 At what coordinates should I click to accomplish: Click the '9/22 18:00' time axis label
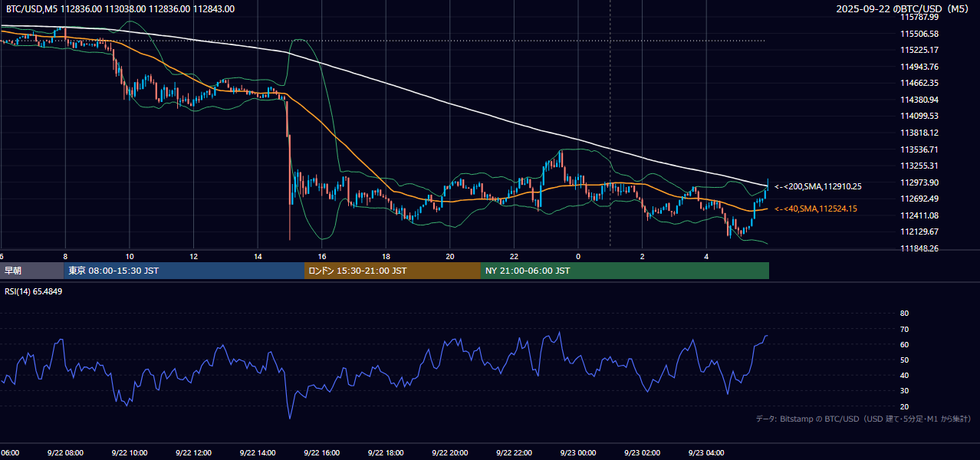(x=385, y=453)
